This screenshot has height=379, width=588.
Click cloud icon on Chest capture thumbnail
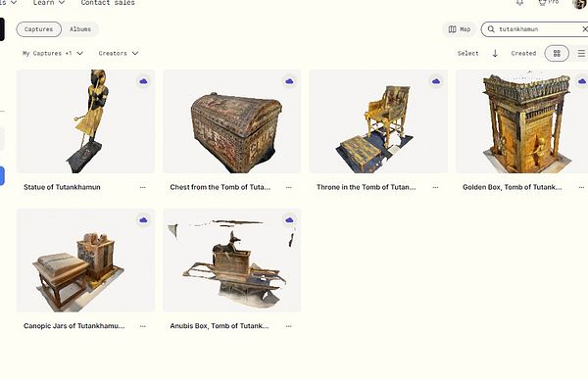tap(289, 81)
